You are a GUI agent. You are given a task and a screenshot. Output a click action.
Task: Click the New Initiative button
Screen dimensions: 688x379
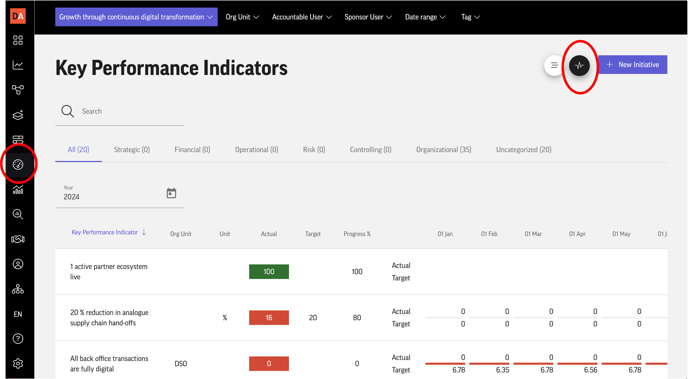point(633,64)
